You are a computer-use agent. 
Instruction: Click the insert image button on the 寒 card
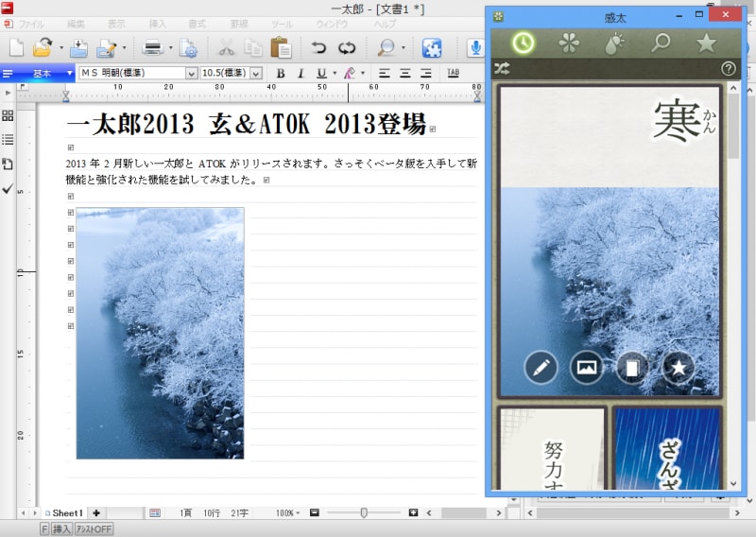point(586,368)
